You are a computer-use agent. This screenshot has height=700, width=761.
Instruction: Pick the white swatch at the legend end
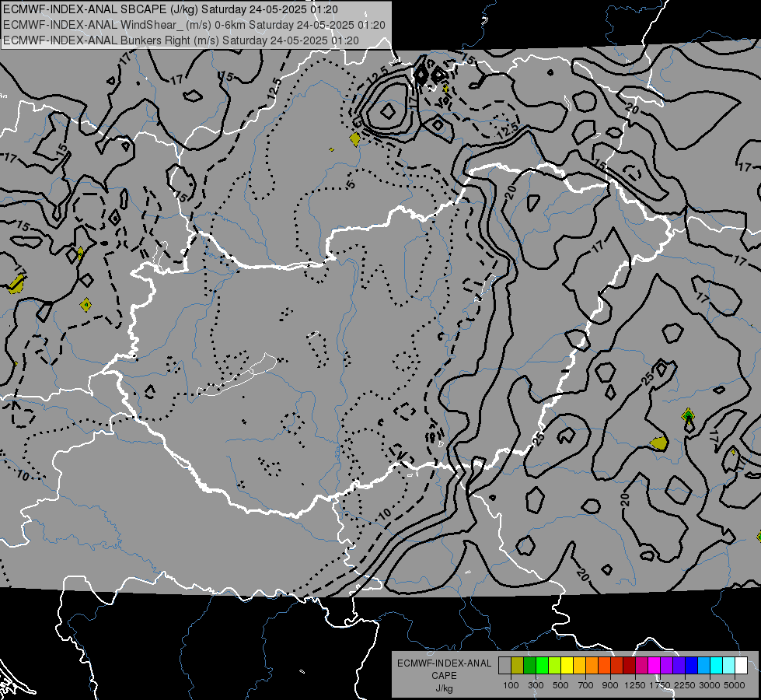click(741, 666)
